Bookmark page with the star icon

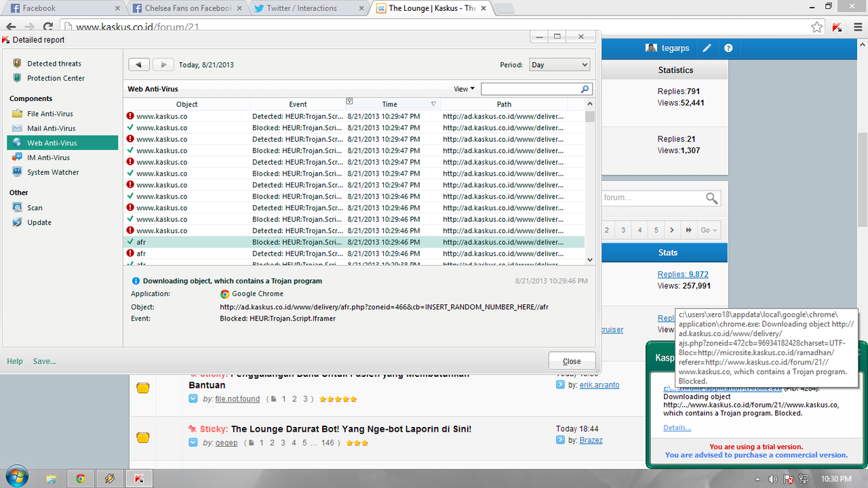pos(816,27)
